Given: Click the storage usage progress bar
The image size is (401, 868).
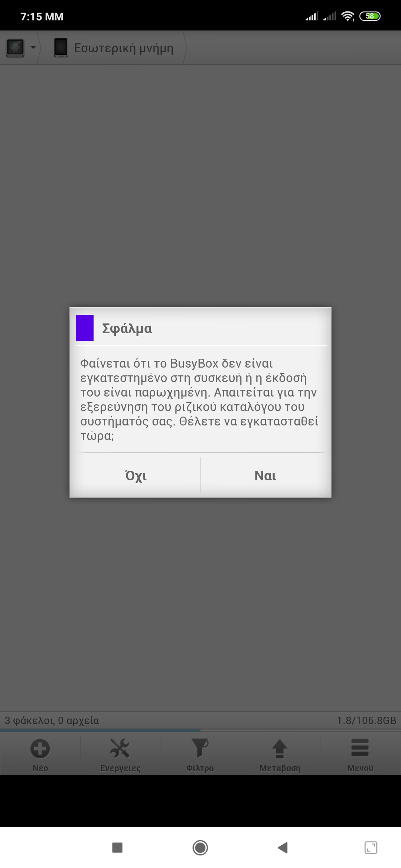Looking at the screenshot, I should click(x=200, y=730).
